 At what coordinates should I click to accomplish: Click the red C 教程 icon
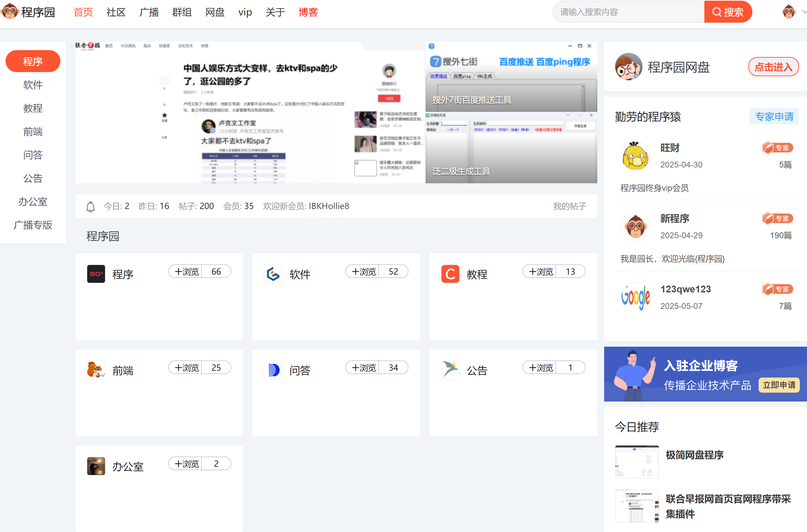point(450,274)
